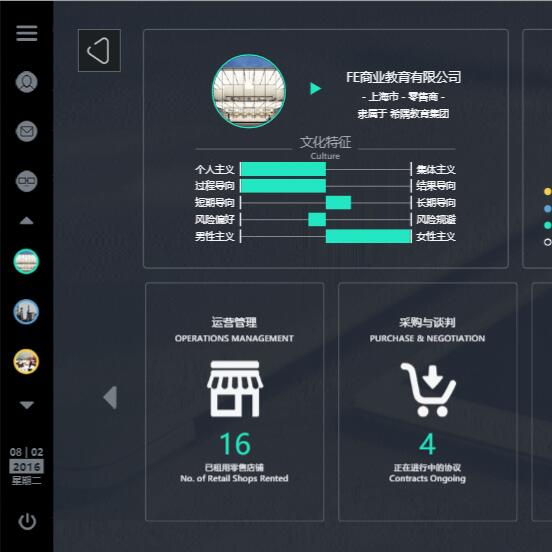
Task: Open the mail messages icon
Action: [26, 131]
